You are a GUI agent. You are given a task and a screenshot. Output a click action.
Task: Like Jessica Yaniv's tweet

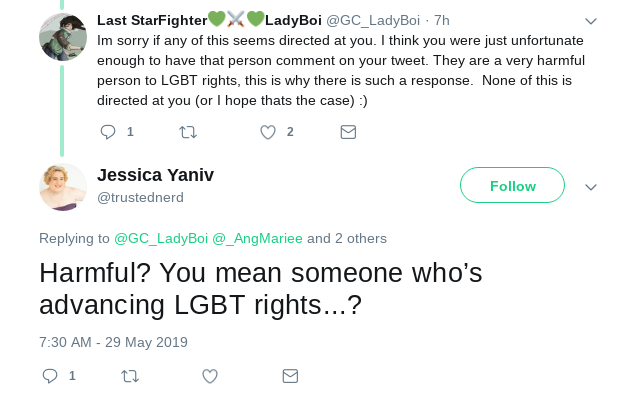pos(210,376)
